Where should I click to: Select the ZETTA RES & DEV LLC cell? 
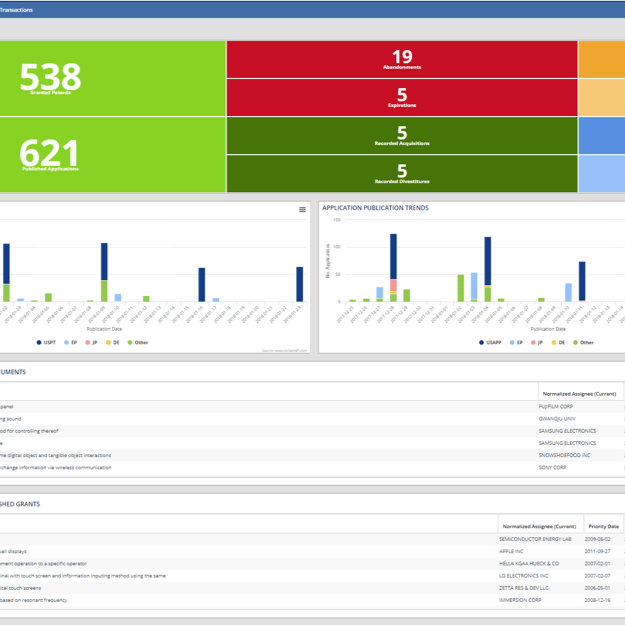click(x=524, y=588)
